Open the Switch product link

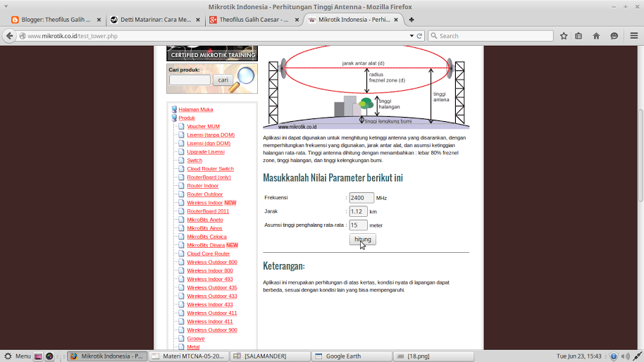[194, 161]
